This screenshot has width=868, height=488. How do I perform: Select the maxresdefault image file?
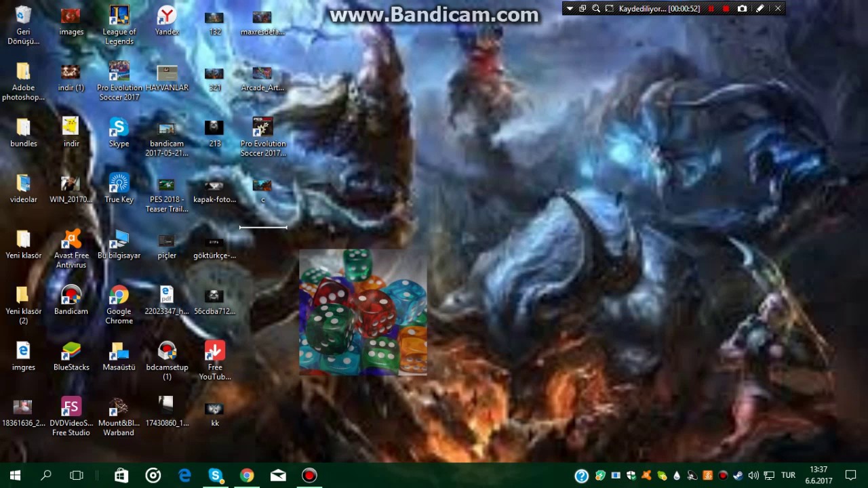pos(262,22)
